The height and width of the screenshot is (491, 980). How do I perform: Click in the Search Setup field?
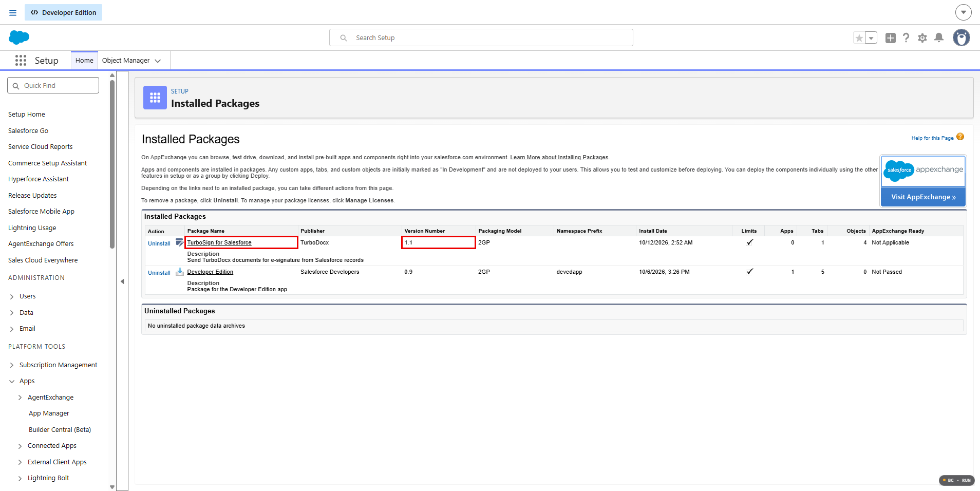pos(481,37)
